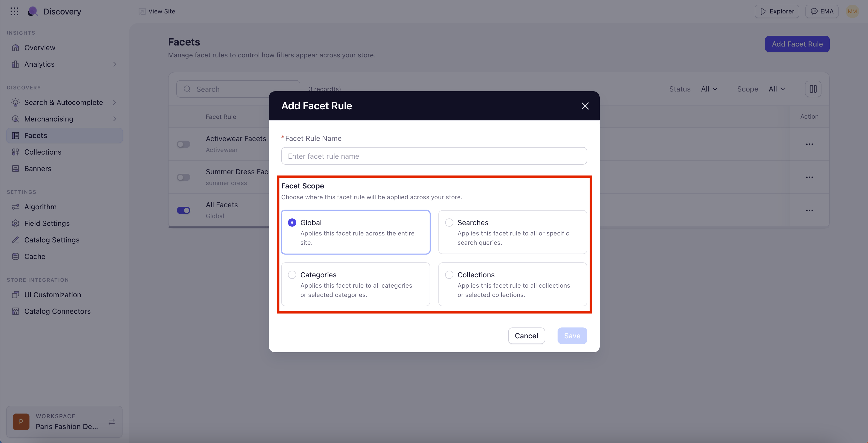Viewport: 868px width, 443px height.
Task: Select the Searches facet scope radio button
Action: [449, 223]
